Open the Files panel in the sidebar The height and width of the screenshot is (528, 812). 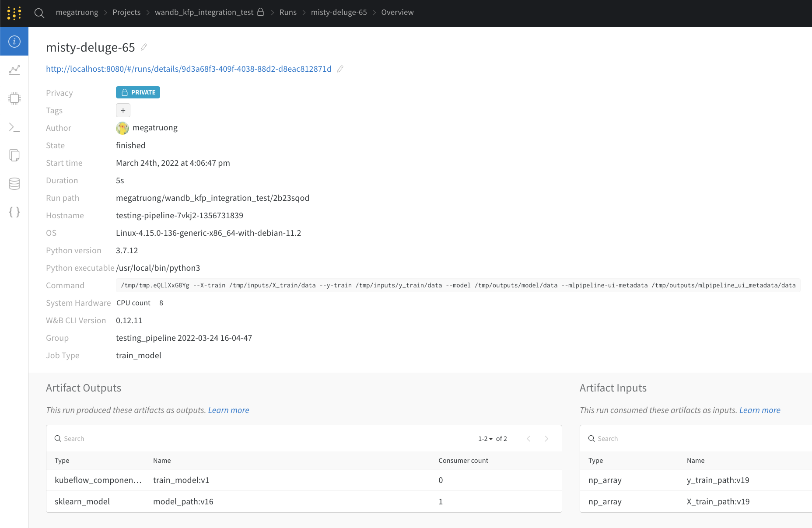14,155
